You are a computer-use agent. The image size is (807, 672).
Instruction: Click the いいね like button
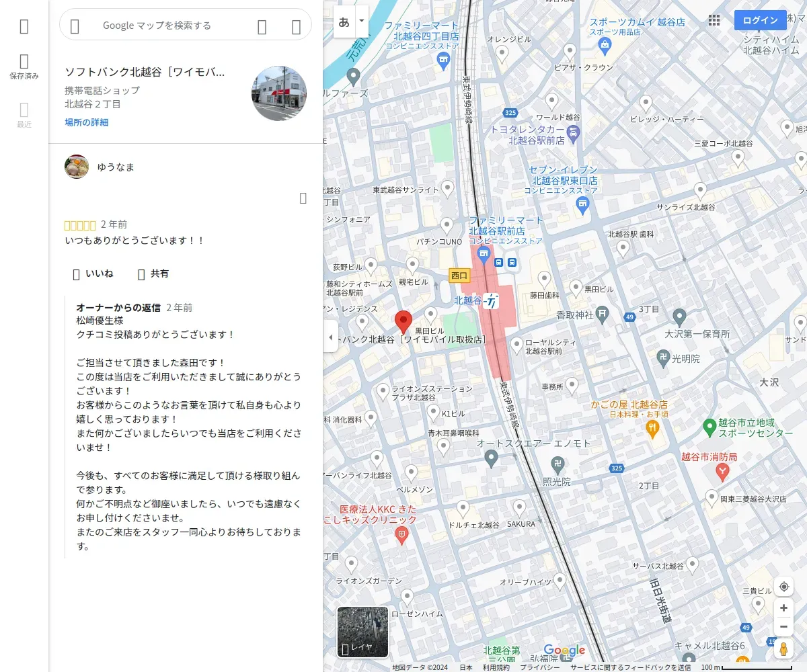pos(93,274)
